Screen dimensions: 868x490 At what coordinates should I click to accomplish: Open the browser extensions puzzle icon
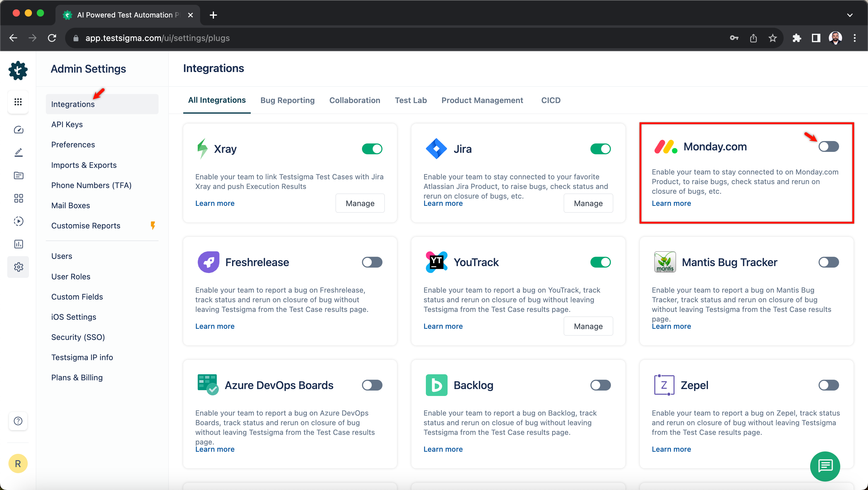797,38
